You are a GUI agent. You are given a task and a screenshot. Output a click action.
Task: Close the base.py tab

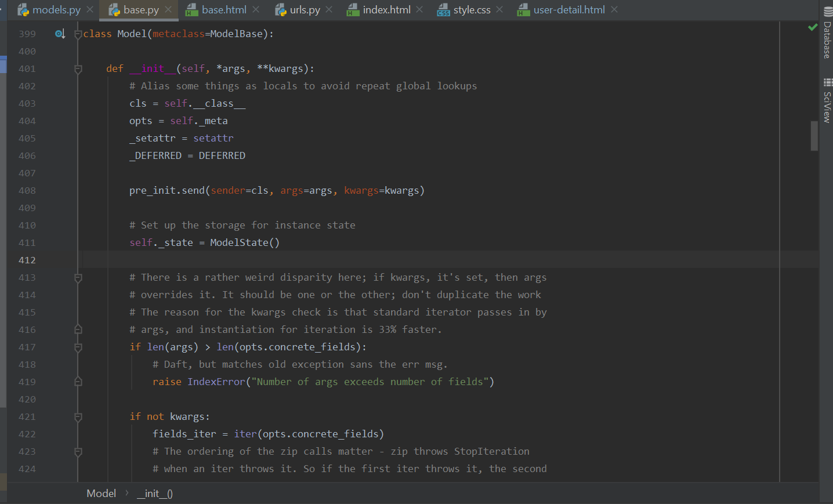168,10
